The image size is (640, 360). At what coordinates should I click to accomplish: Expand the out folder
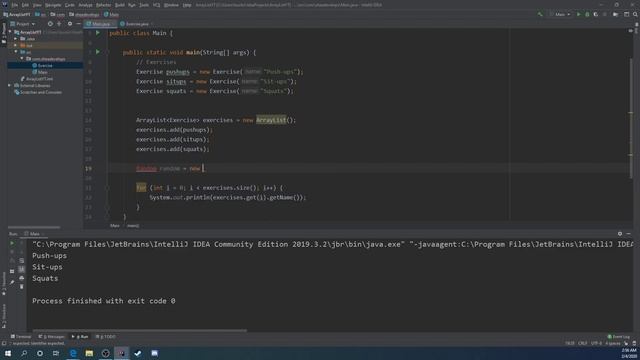click(x=16, y=45)
